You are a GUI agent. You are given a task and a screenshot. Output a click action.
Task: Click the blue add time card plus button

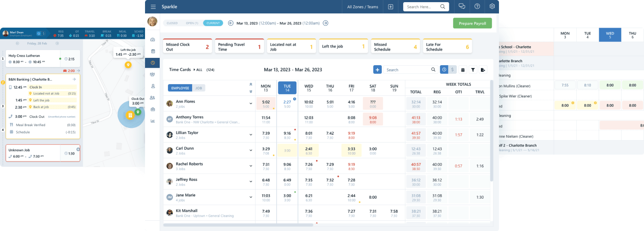[x=377, y=70]
